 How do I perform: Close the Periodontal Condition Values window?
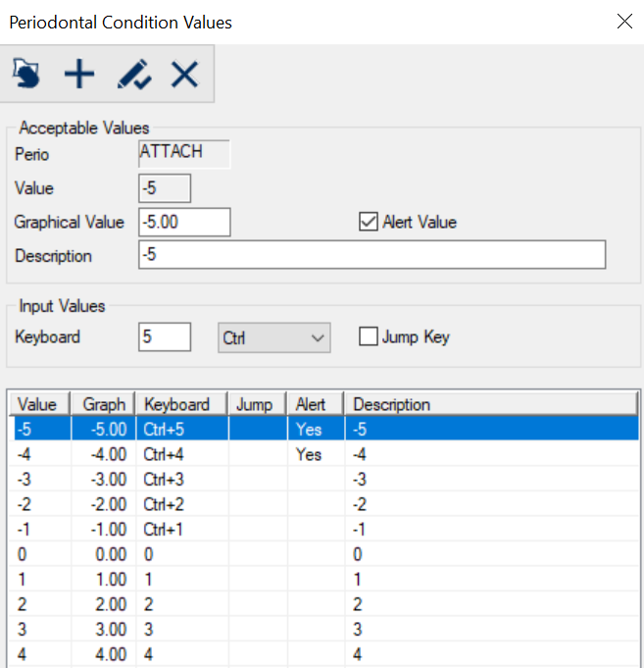point(623,22)
